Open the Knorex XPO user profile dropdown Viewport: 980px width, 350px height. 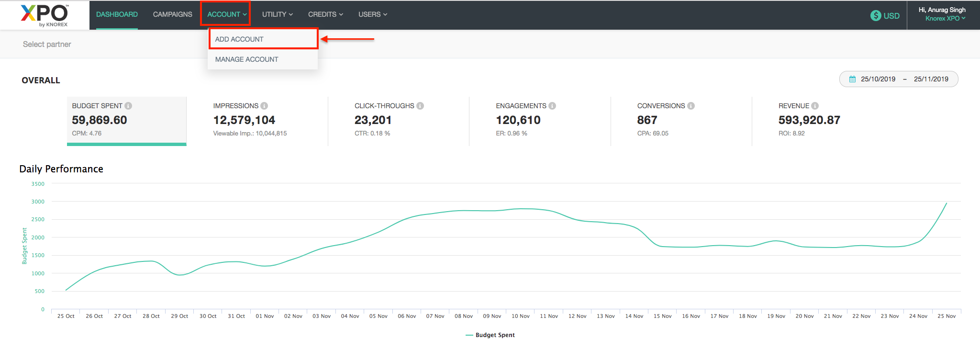tap(945, 18)
